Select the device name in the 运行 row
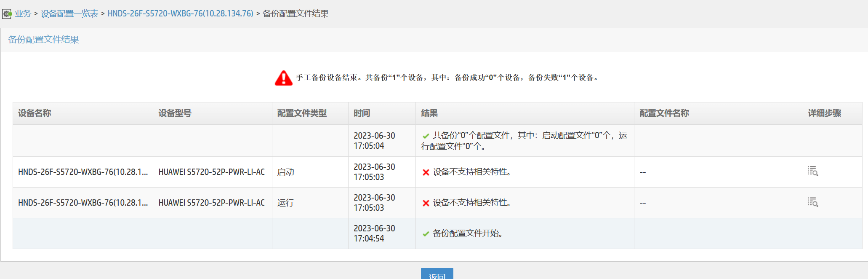The width and height of the screenshot is (868, 279). click(x=83, y=203)
